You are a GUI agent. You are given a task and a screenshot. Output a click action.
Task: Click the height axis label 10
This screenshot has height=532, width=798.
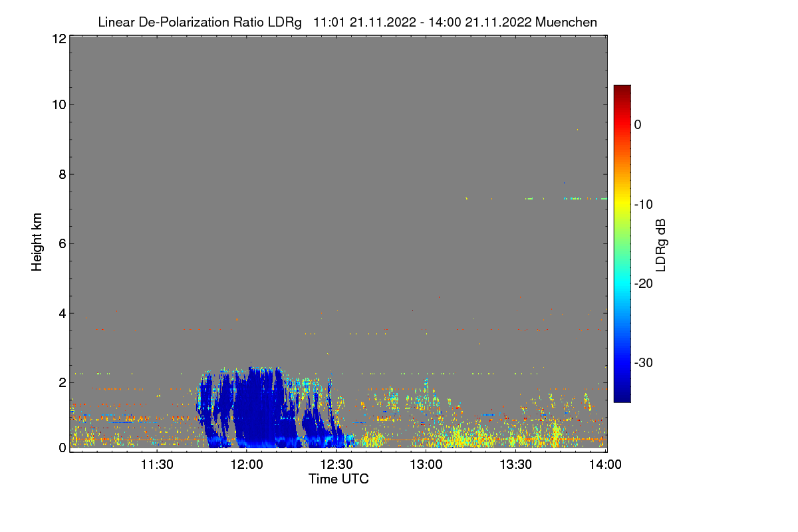pos(58,104)
